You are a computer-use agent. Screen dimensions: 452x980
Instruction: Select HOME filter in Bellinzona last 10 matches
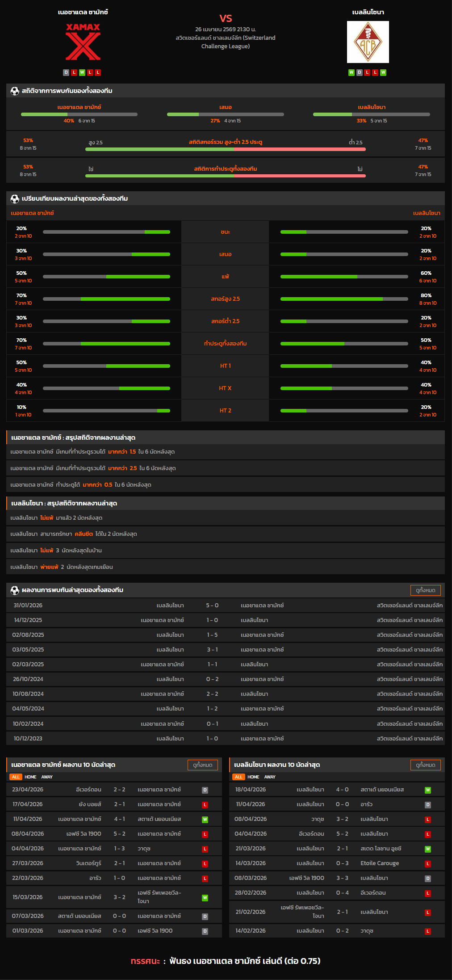[253, 777]
